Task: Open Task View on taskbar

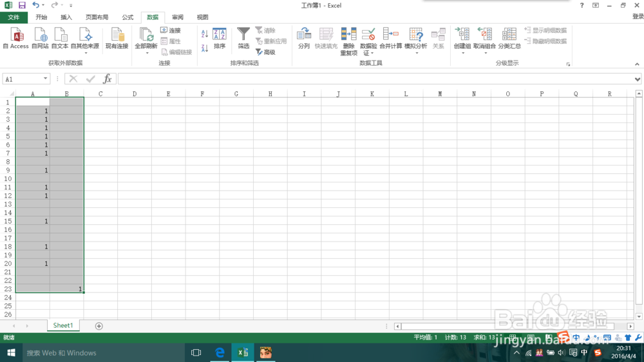Action: 196,352
